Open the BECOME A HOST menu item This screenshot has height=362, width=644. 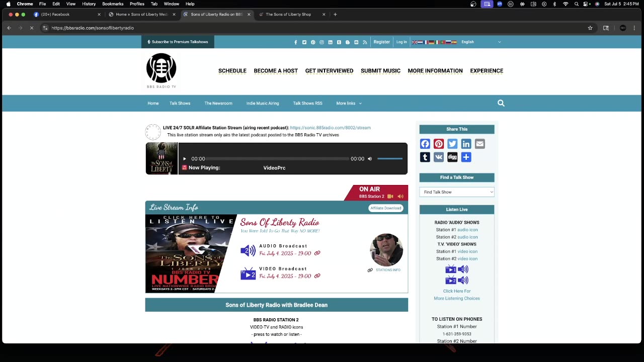coord(276,71)
